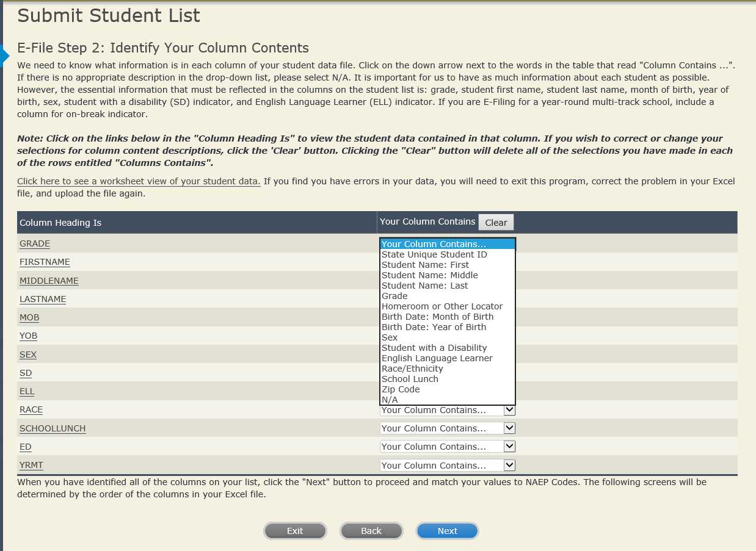Image resolution: width=756 pixels, height=551 pixels.
Task: Choose 'Grade' from the open list
Action: pyautogui.click(x=394, y=296)
